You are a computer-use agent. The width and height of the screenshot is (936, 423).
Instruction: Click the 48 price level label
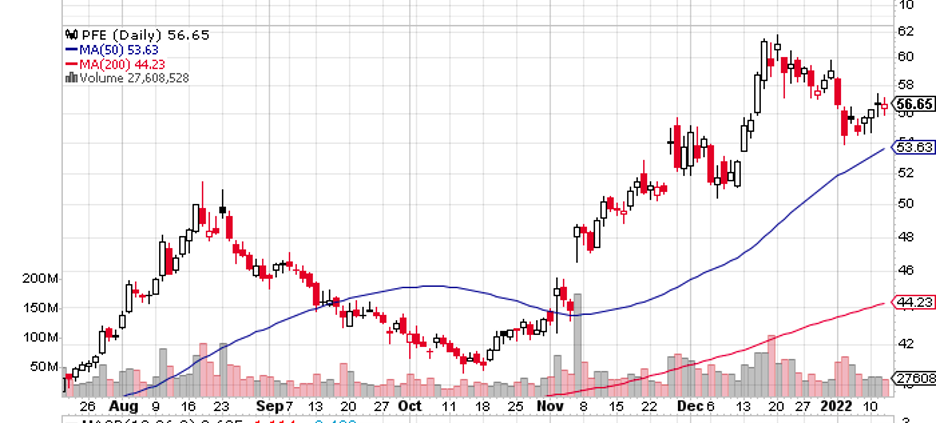[x=906, y=236]
